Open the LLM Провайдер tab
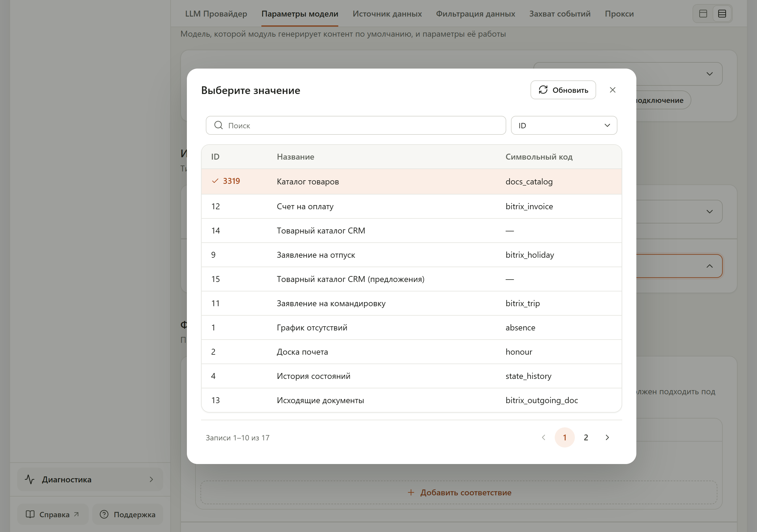The width and height of the screenshot is (757, 532). point(216,14)
